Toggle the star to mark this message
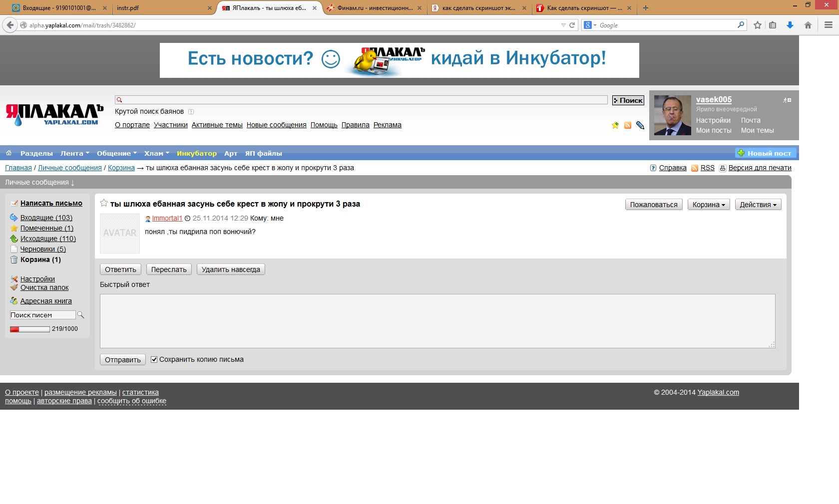The width and height of the screenshot is (839, 504). tap(104, 203)
